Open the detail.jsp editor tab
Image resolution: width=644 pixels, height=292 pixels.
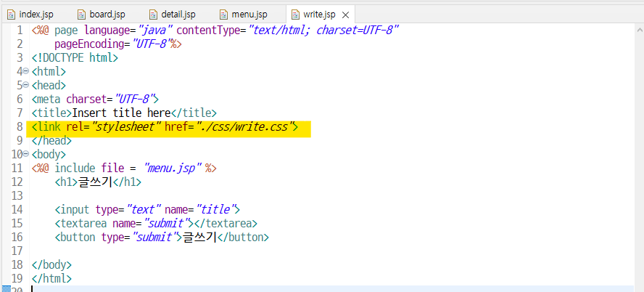173,15
